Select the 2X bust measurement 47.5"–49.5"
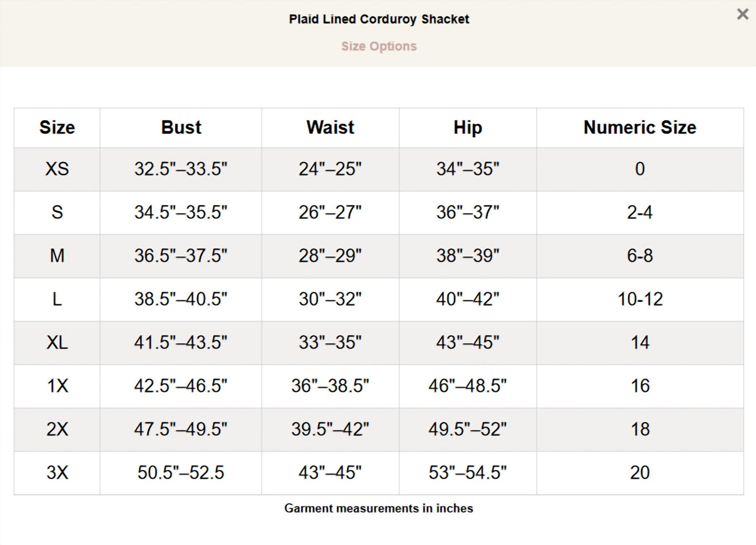 (181, 429)
